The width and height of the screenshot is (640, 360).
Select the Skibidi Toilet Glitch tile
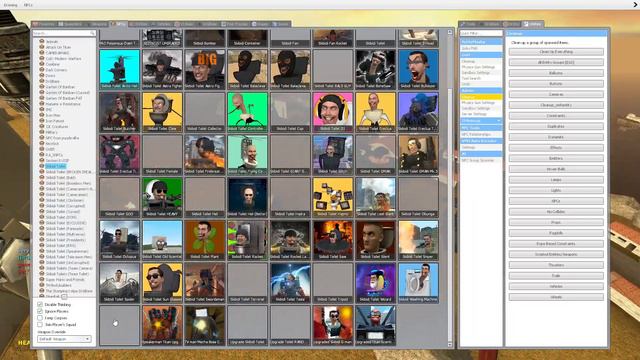coord(333,155)
